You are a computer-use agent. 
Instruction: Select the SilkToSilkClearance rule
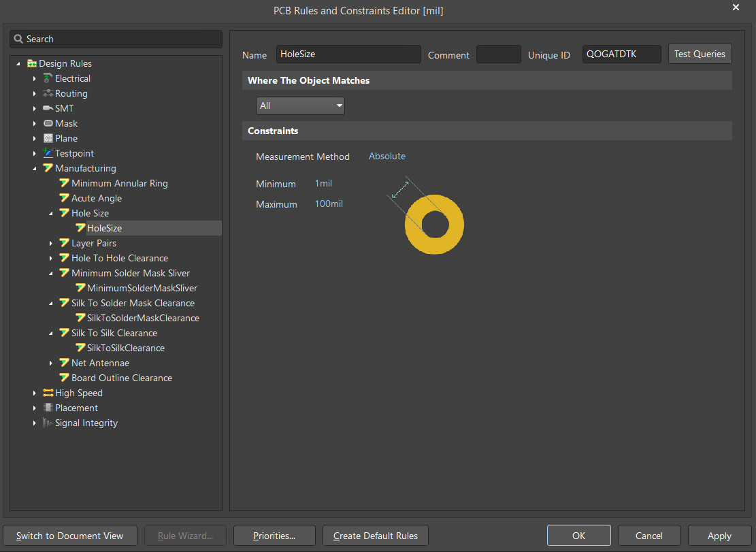click(x=126, y=348)
